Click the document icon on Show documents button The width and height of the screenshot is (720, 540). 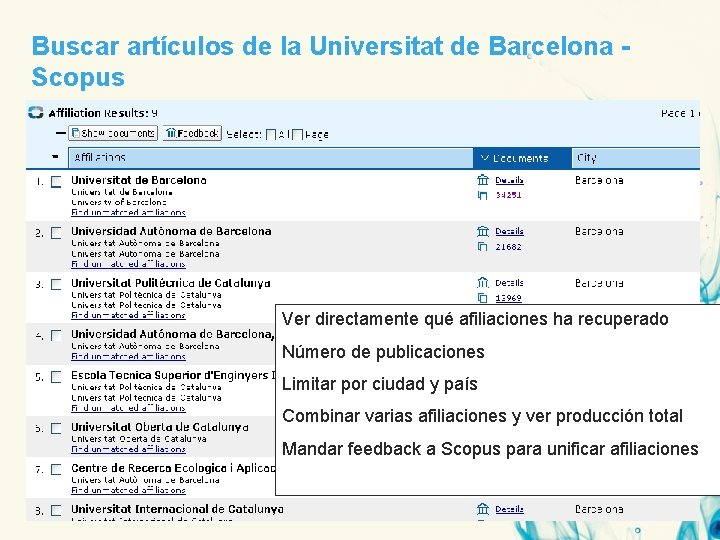click(76, 133)
